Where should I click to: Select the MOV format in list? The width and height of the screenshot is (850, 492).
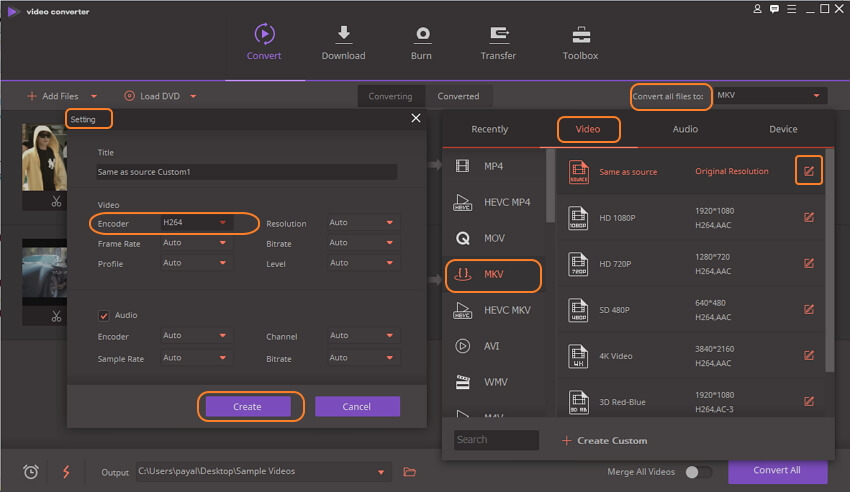coord(493,239)
